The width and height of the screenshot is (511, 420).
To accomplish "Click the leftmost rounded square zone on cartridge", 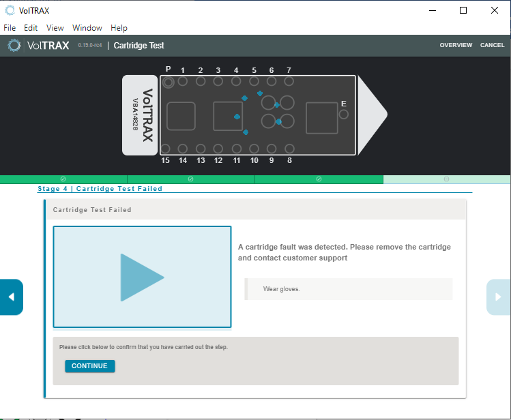I will coord(181,116).
